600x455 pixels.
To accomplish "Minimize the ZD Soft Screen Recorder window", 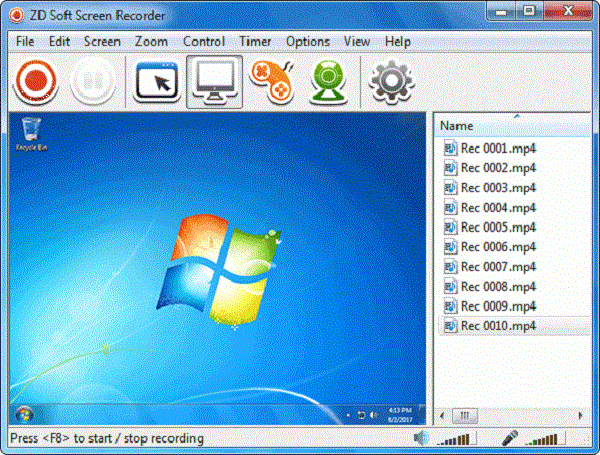I will (501, 11).
